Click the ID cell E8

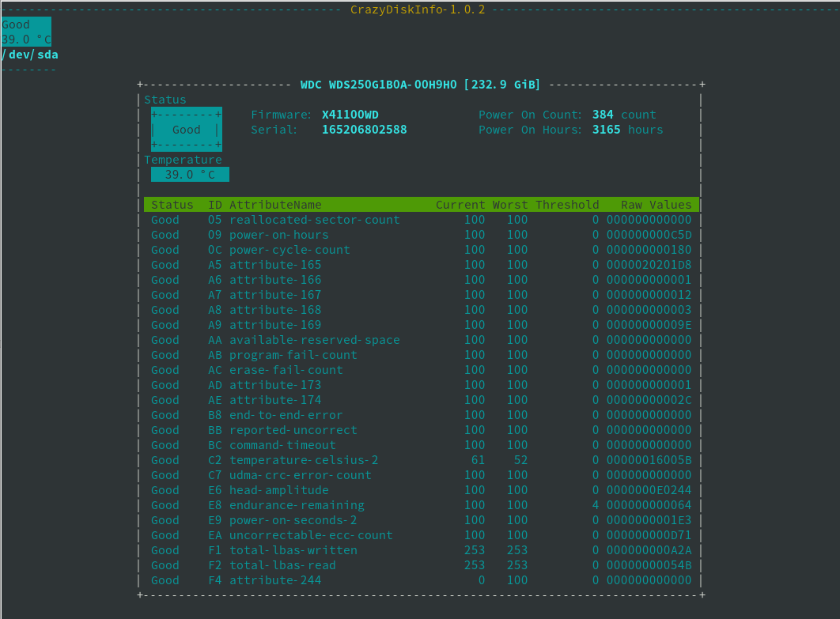[215, 504]
